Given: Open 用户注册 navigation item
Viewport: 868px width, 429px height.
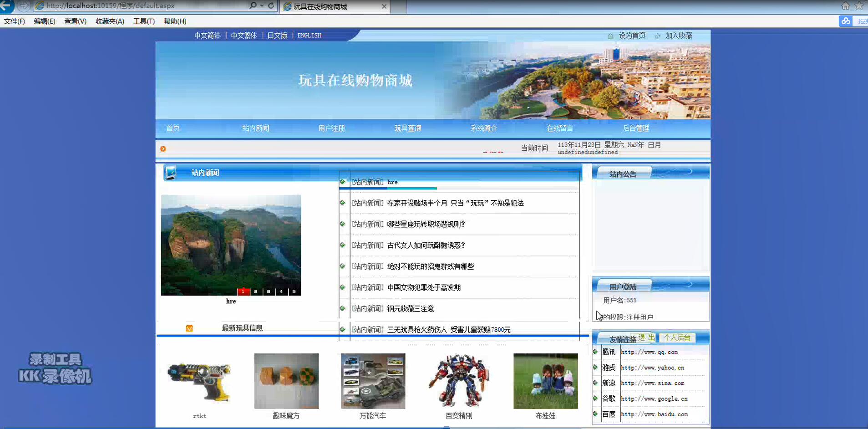Looking at the screenshot, I should pos(332,128).
